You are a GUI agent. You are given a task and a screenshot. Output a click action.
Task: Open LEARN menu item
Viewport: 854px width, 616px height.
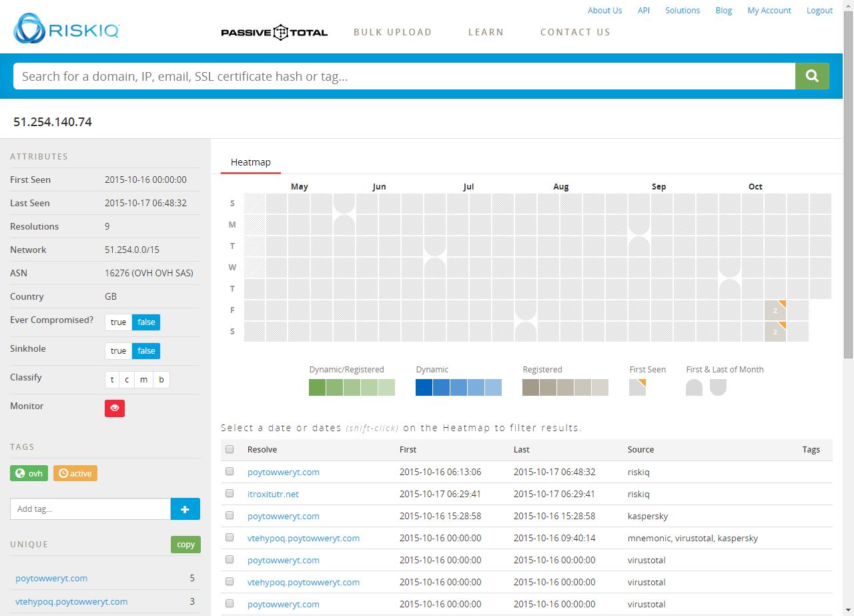click(x=486, y=32)
